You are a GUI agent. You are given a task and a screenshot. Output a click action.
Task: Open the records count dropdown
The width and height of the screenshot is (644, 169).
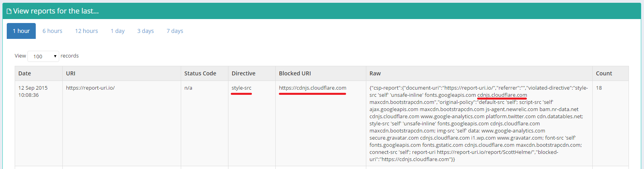click(x=43, y=56)
